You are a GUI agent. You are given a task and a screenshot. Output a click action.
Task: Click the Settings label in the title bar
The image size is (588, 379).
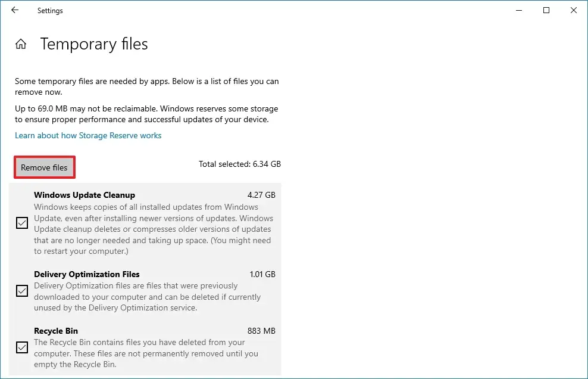[50, 10]
